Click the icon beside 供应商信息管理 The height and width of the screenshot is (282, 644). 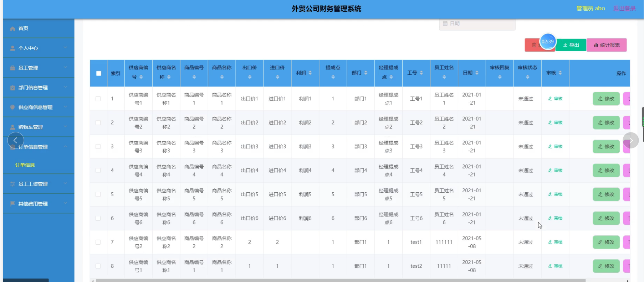click(x=12, y=107)
